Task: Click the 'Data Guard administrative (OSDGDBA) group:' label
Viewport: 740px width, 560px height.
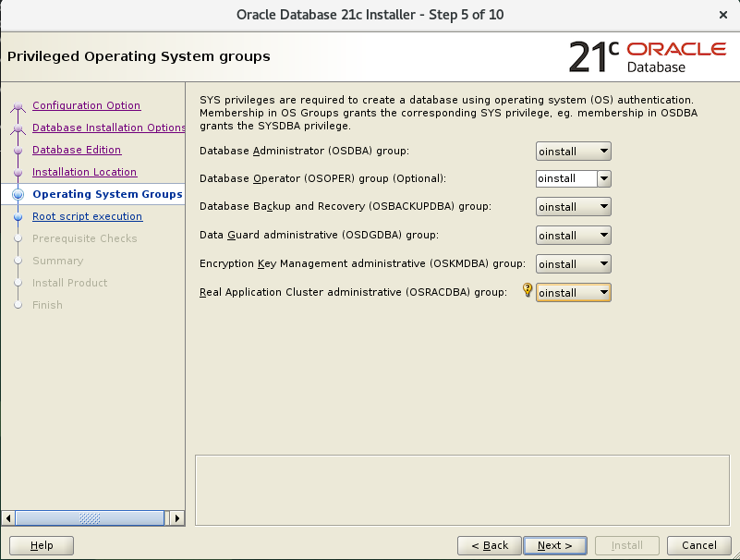Action: 319,235
